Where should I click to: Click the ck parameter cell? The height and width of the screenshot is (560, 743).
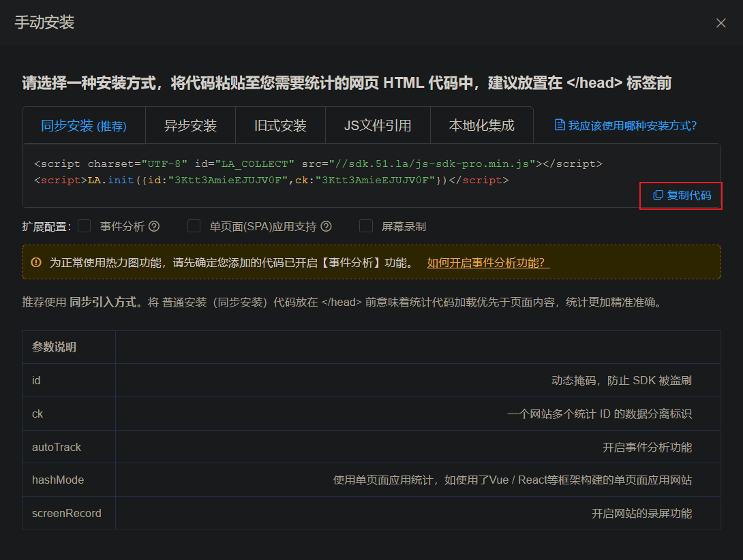69,414
